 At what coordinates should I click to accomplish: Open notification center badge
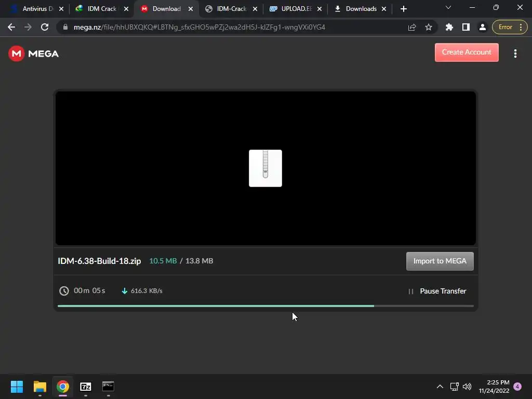pos(517,387)
